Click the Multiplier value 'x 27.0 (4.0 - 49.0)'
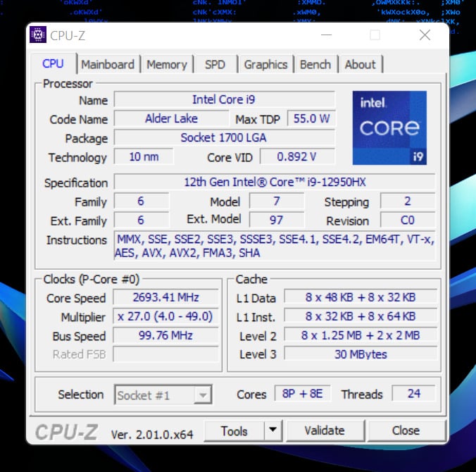The width and height of the screenshot is (476, 472). click(x=166, y=316)
